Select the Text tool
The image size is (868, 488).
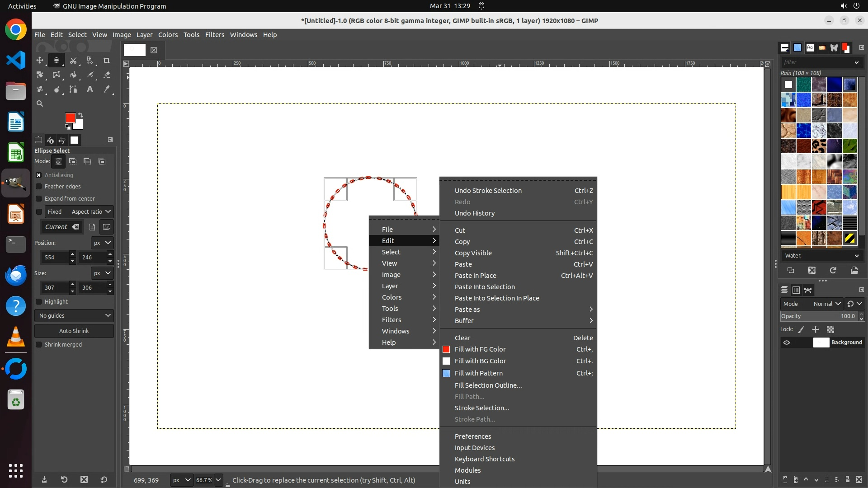(x=90, y=89)
